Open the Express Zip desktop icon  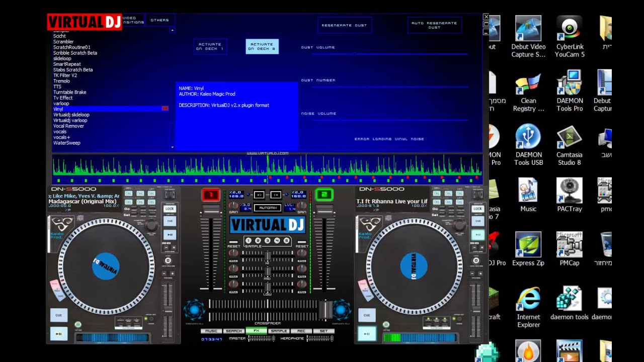coord(528,249)
